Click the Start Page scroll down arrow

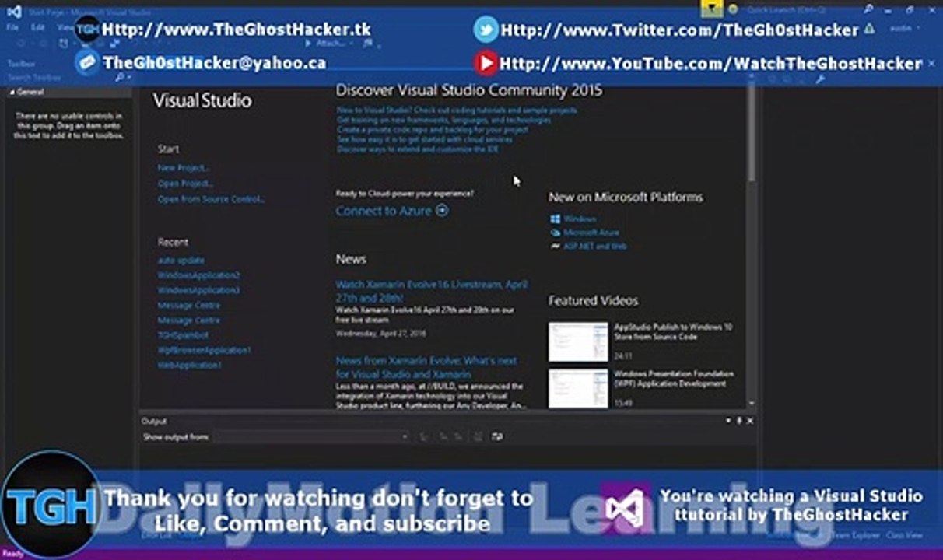tap(752, 403)
